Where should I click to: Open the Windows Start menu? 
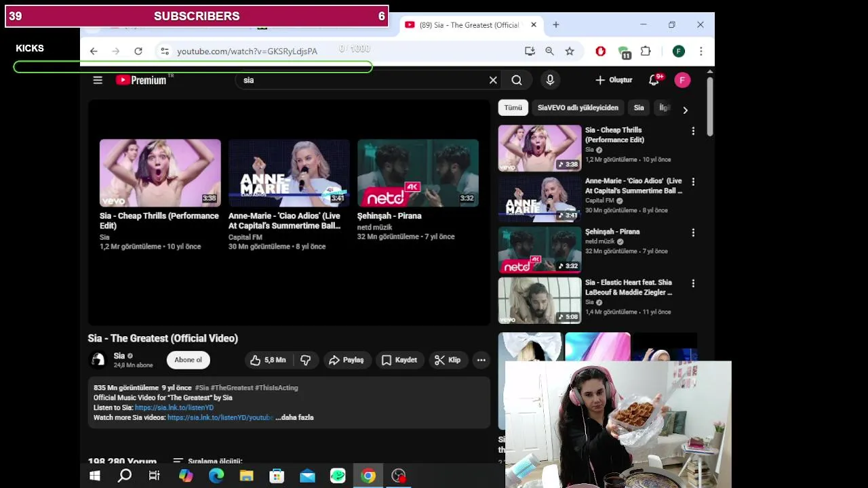click(x=95, y=476)
